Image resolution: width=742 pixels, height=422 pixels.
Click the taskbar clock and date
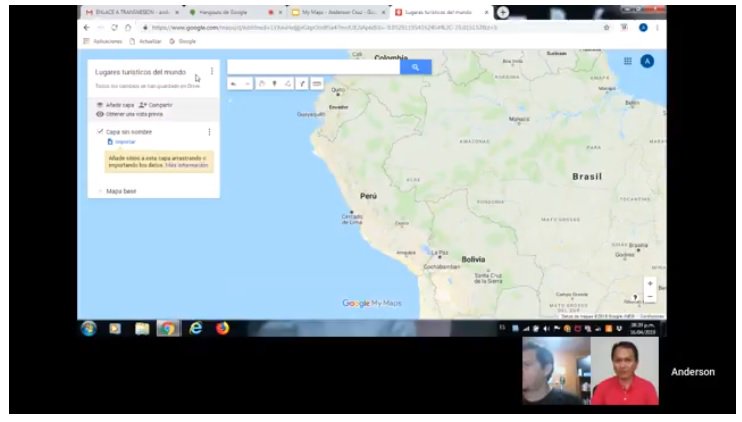coord(643,329)
